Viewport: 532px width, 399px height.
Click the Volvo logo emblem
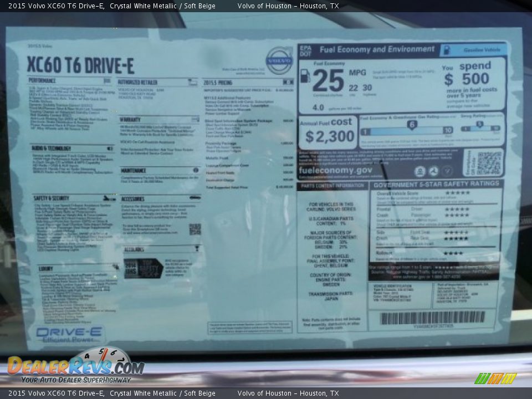[279, 60]
